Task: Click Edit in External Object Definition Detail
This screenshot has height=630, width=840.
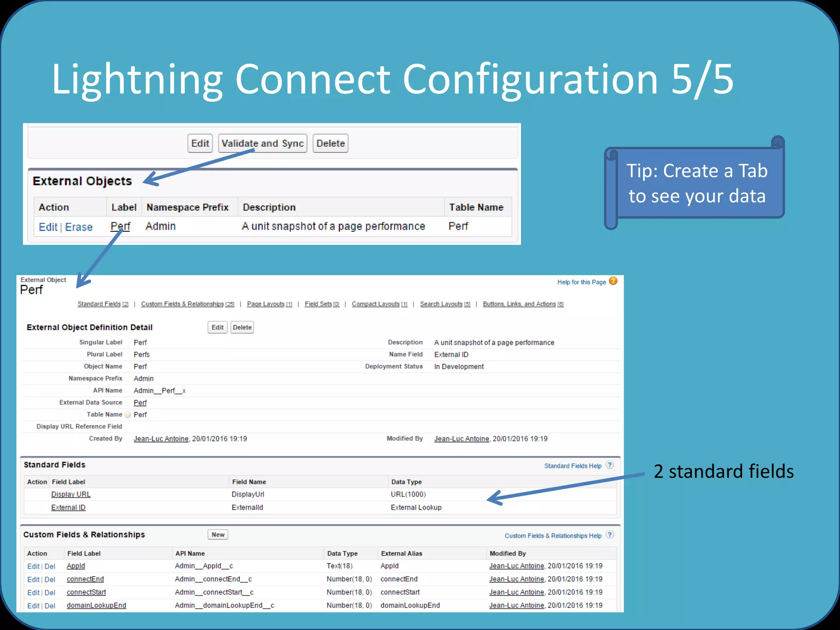Action: (217, 327)
